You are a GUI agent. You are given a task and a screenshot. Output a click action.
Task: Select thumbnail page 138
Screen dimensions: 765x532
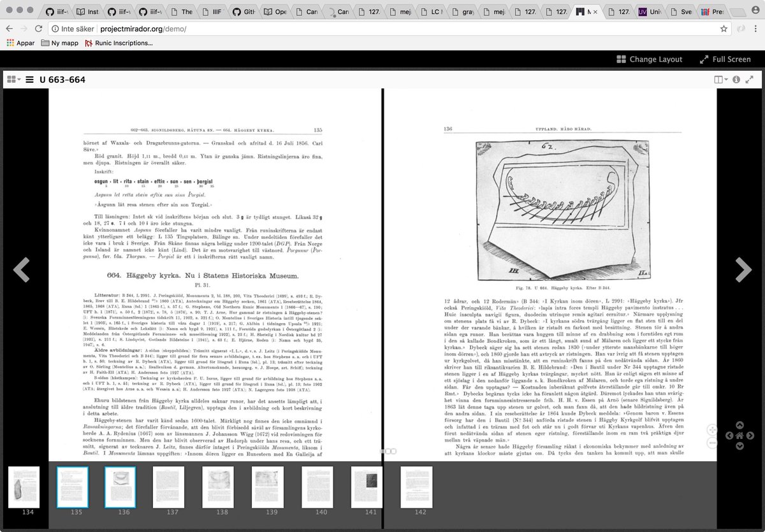[218, 487]
